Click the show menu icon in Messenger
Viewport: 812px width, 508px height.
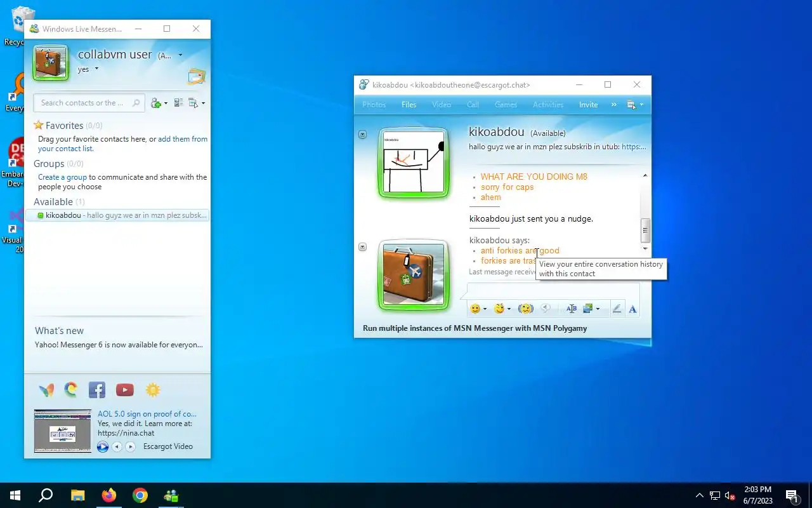click(193, 103)
